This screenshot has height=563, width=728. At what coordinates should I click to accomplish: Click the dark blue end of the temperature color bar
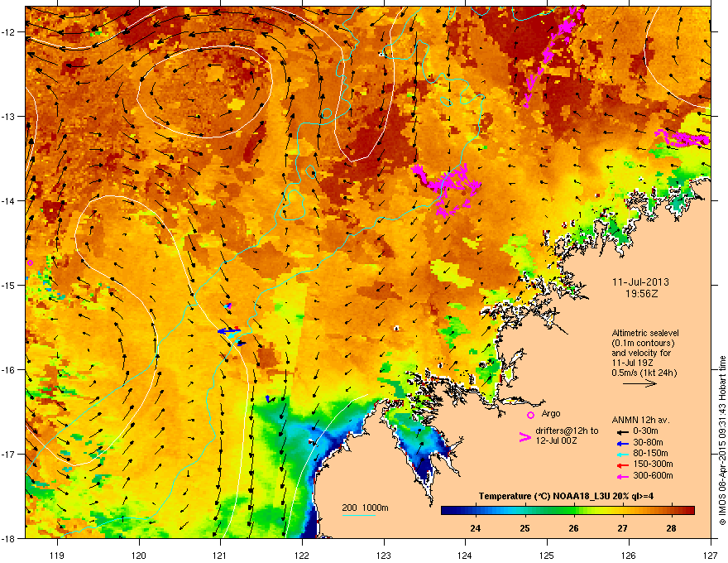(446, 511)
